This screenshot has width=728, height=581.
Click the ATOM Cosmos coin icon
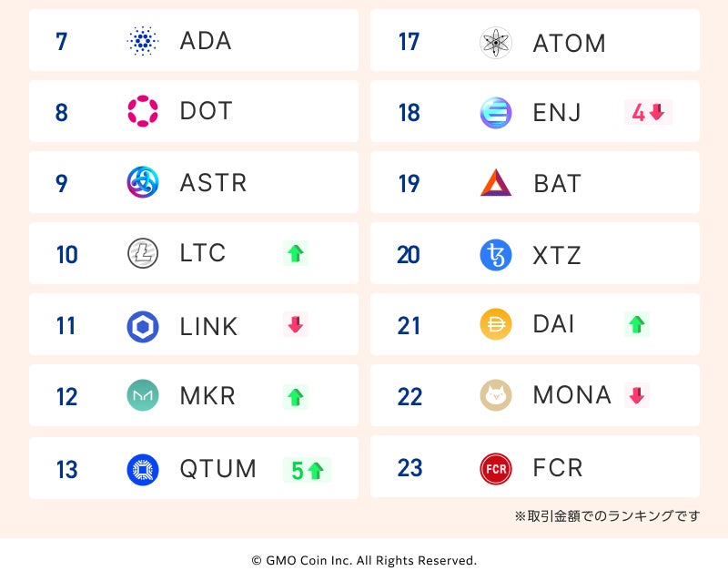(496, 42)
